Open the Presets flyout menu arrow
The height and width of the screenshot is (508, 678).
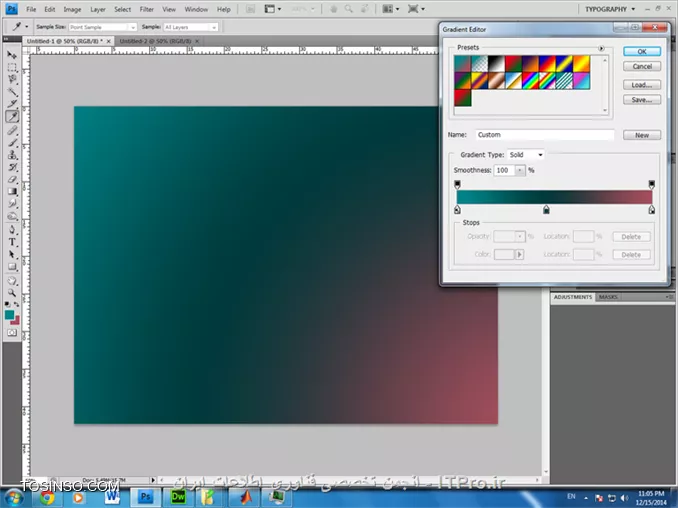(601, 48)
